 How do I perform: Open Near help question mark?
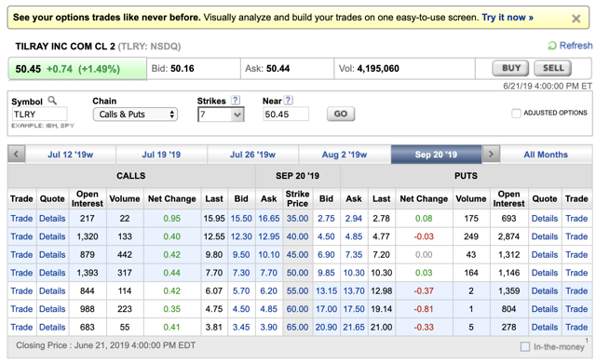(x=289, y=101)
